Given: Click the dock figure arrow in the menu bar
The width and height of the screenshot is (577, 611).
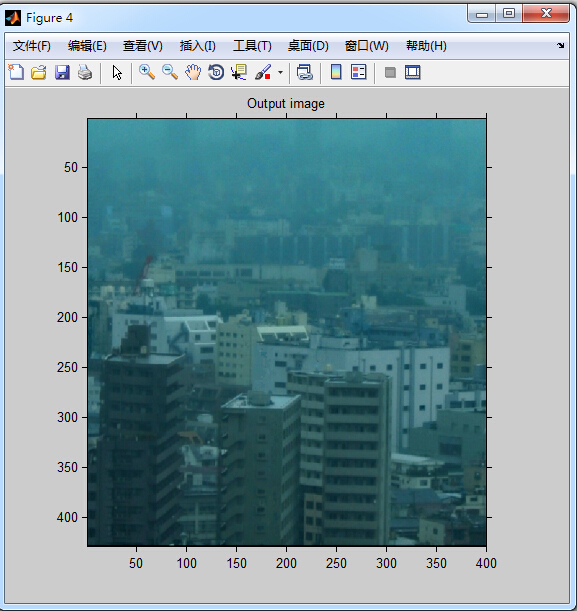Looking at the screenshot, I should [561, 46].
